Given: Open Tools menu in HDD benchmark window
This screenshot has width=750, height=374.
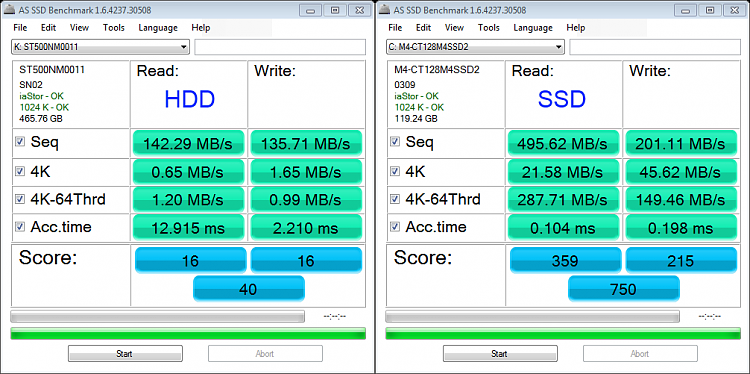Looking at the screenshot, I should click(x=113, y=28).
